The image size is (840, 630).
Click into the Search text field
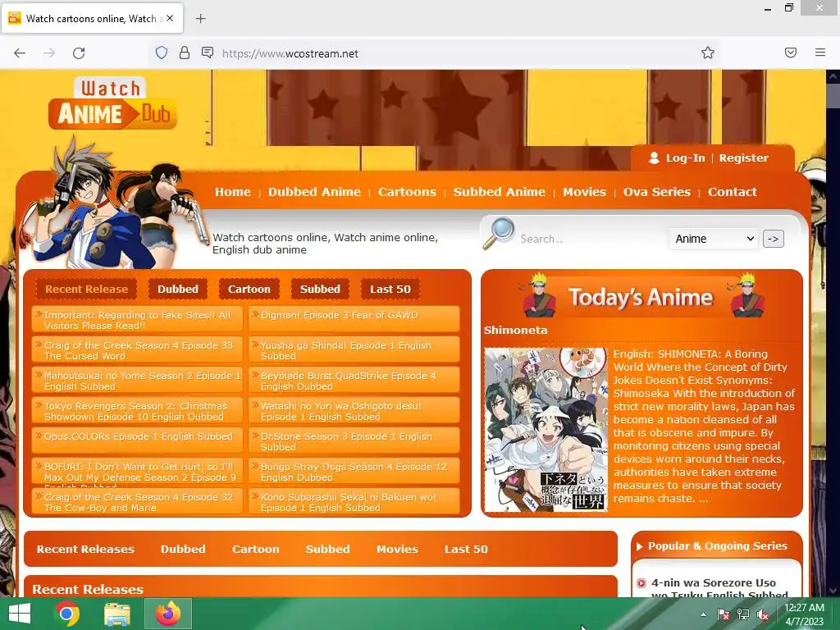(589, 239)
